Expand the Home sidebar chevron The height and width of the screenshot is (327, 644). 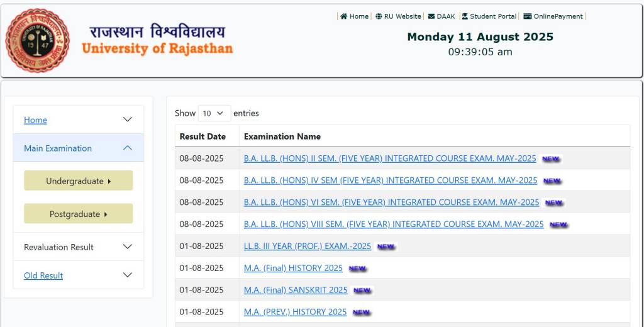(x=127, y=119)
